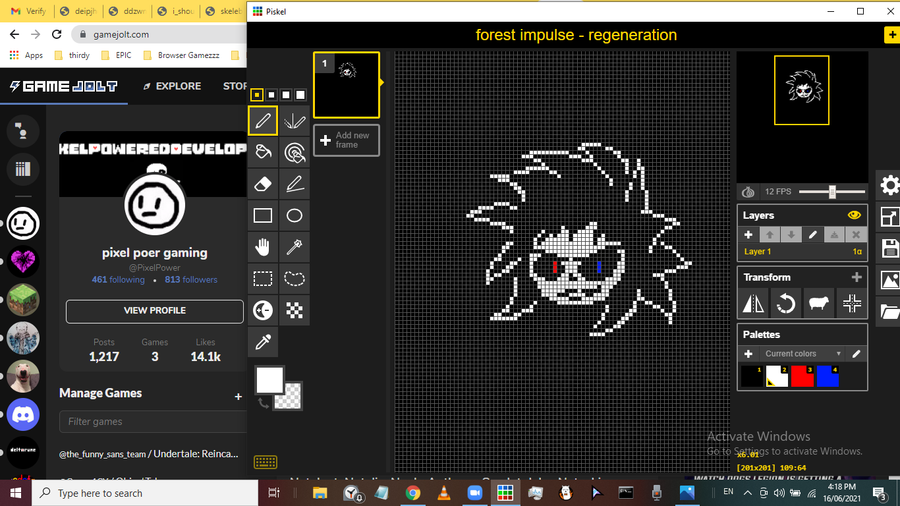Open the Current colors palette dropdown
The height and width of the screenshot is (506, 900).
coord(803,353)
